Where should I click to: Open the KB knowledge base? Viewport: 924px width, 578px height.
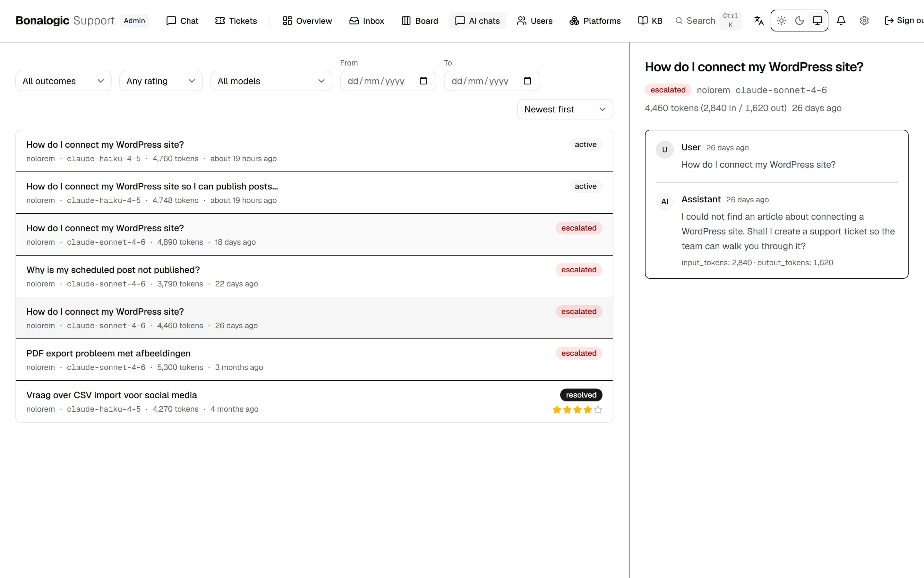click(x=650, y=21)
